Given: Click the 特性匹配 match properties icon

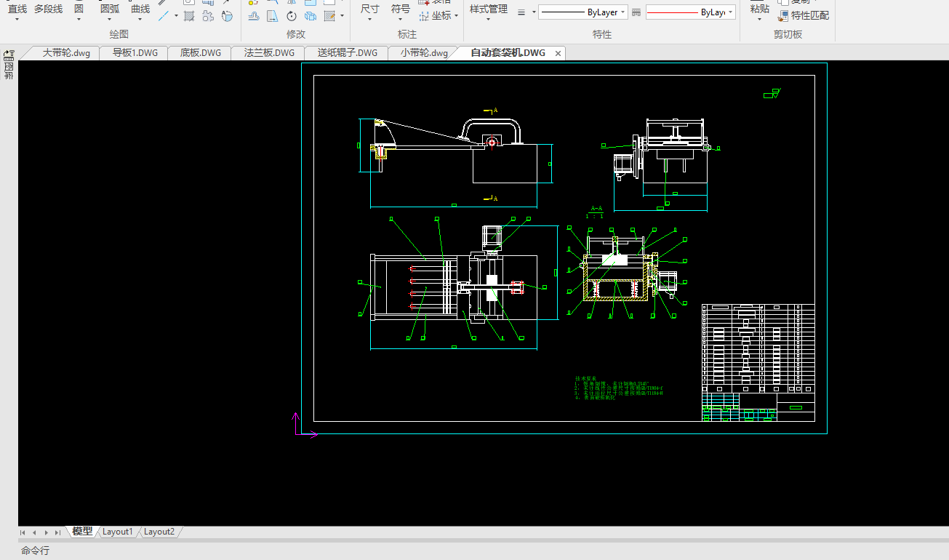Looking at the screenshot, I should (783, 15).
